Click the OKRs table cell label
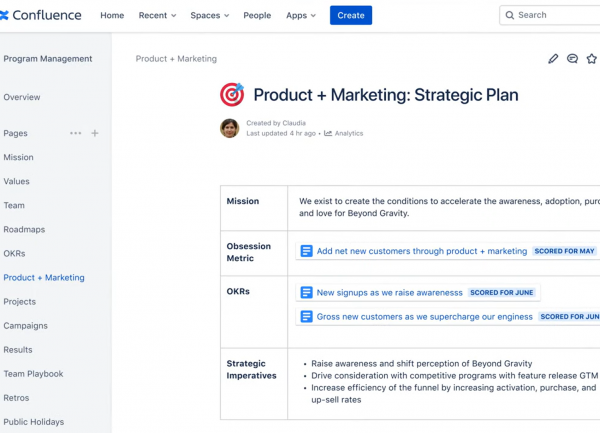This screenshot has height=433, width=600. tap(238, 291)
